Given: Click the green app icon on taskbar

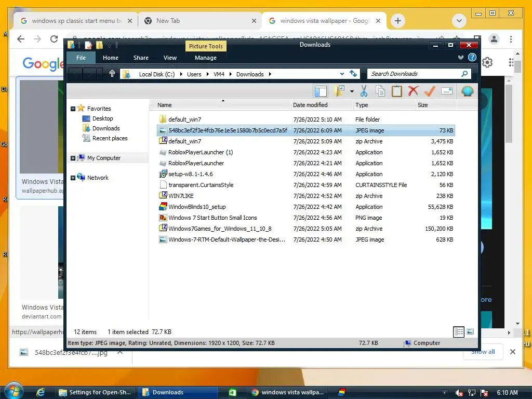Looking at the screenshot, I should point(232,393).
